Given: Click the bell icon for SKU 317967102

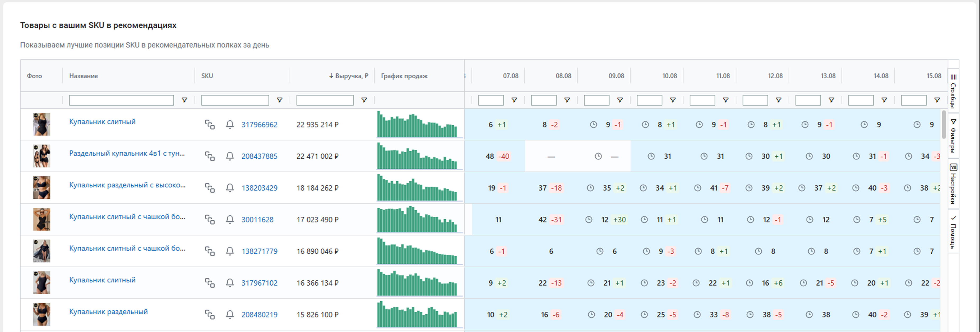Looking at the screenshot, I should [230, 283].
